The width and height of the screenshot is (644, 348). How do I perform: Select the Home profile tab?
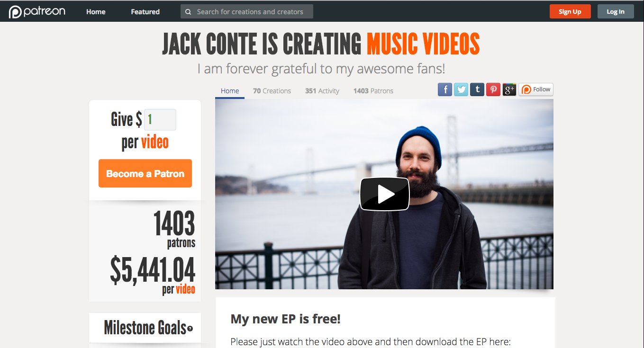pyautogui.click(x=230, y=91)
